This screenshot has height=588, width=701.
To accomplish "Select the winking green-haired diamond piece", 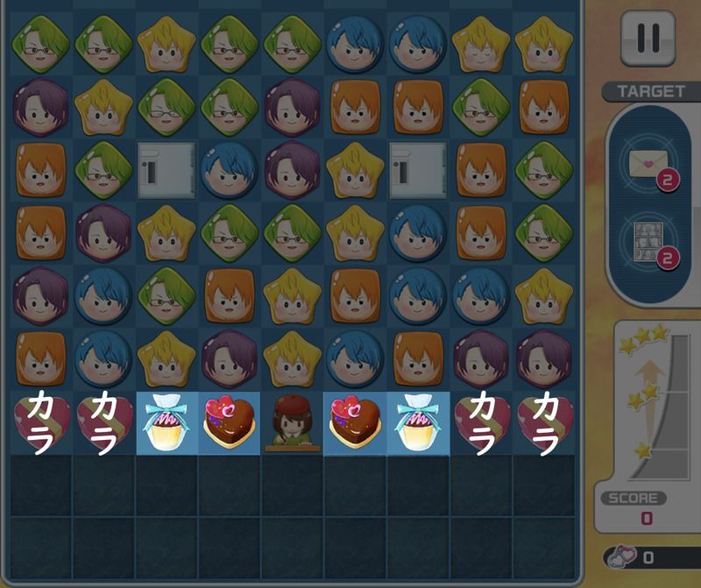I will [166, 107].
